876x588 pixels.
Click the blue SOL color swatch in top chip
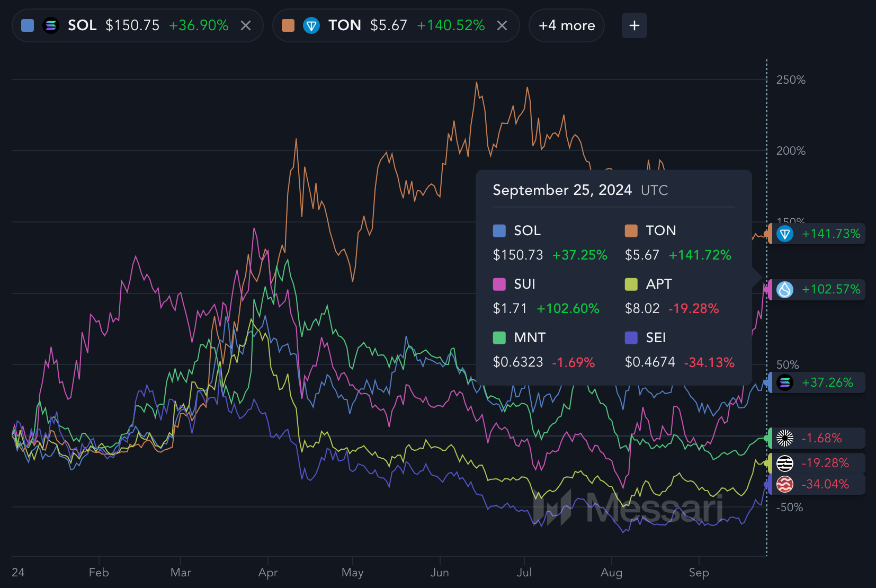click(28, 25)
